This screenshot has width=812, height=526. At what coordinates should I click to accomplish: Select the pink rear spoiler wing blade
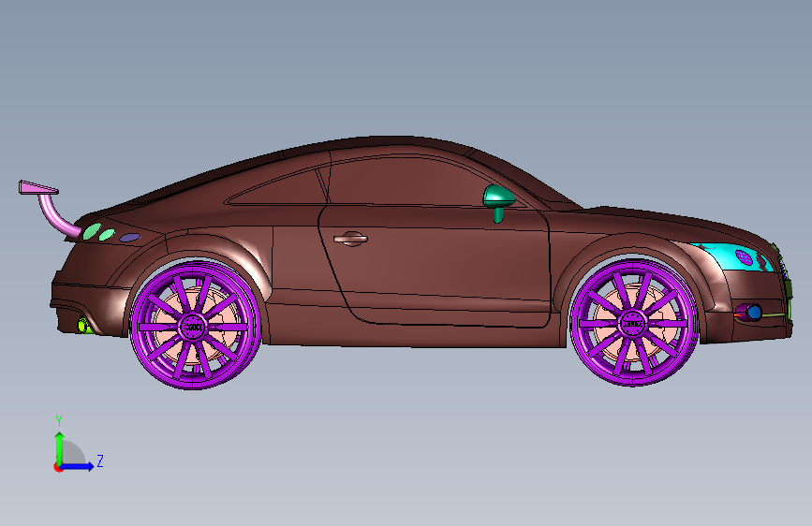(x=38, y=187)
